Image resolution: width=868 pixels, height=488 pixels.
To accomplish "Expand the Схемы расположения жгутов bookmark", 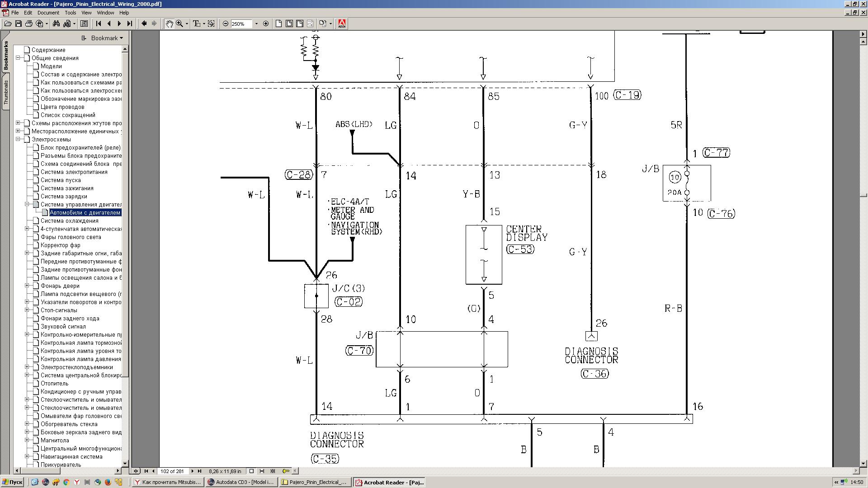I will pos(18,123).
